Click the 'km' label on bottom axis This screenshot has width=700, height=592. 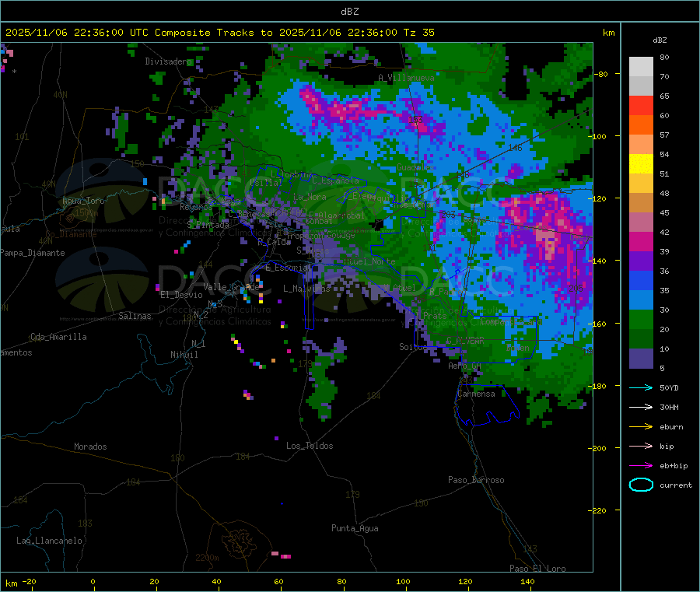[11, 583]
